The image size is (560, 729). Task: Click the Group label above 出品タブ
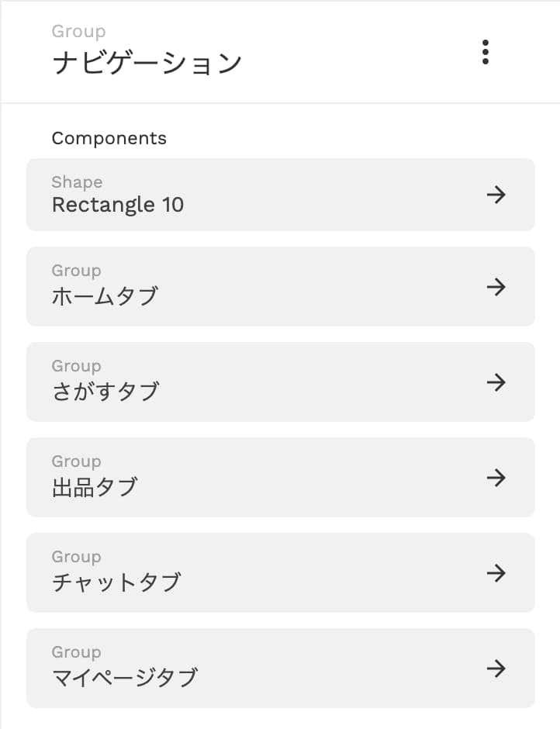click(x=76, y=461)
